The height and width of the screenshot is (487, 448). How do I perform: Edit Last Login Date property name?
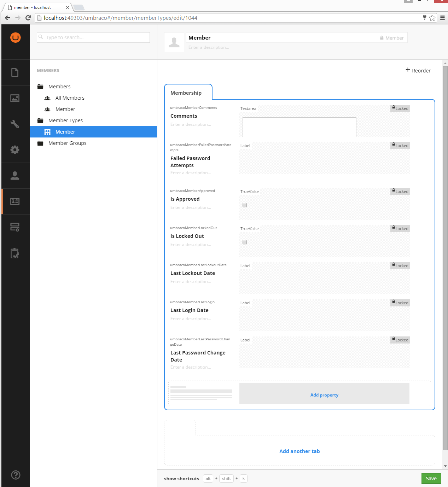(x=190, y=310)
